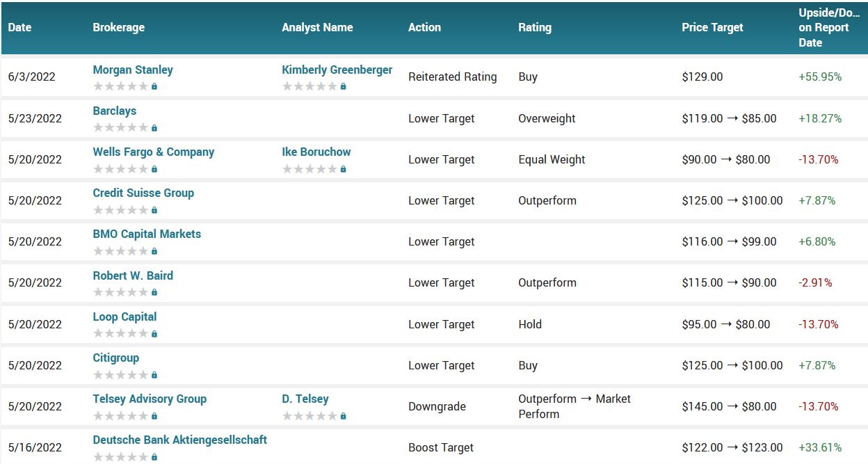Viewport: 868px width, 464px height.
Task: Click the -2.91% downside value
Action: pos(815,282)
